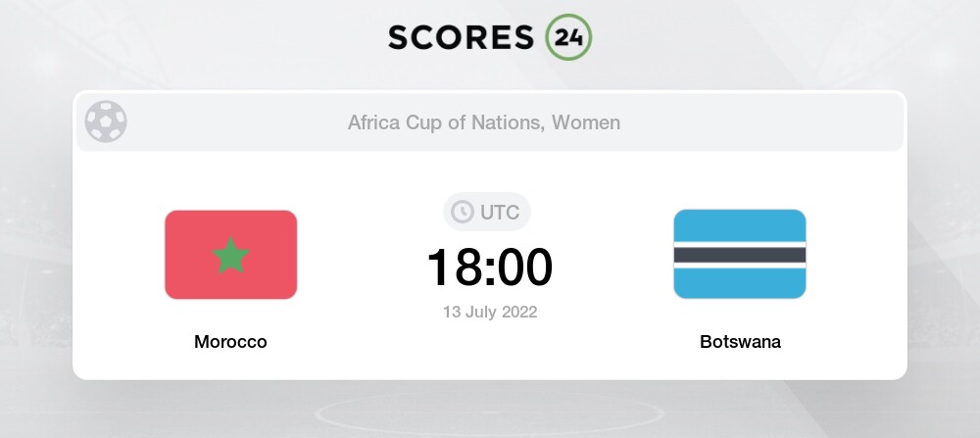
Task: Open the Morocco team name link
Action: (x=230, y=342)
